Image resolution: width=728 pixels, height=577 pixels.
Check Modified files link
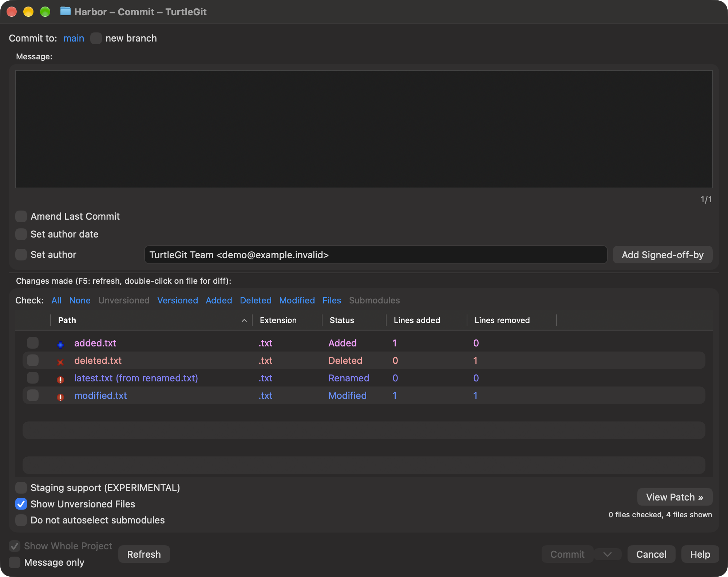tap(297, 301)
